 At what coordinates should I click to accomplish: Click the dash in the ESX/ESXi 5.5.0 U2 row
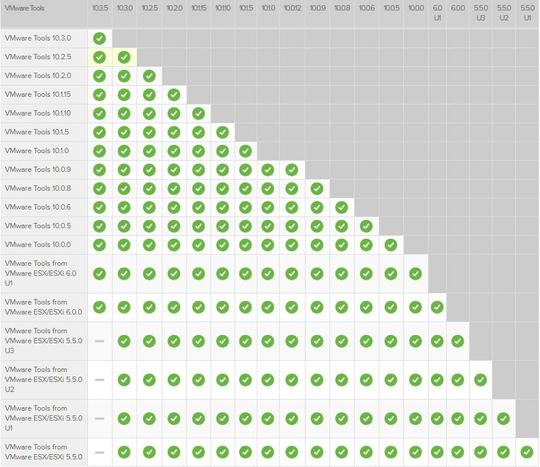click(100, 380)
